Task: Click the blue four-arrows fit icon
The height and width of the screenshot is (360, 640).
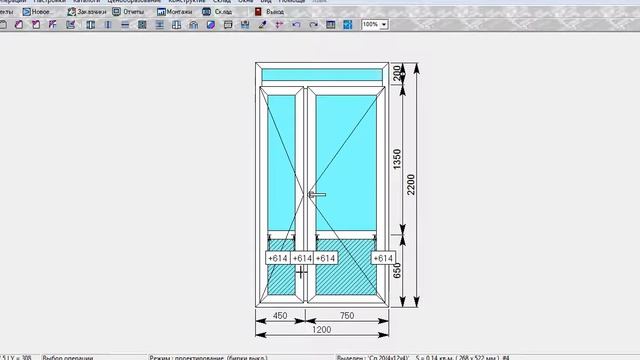Action: 347,25
